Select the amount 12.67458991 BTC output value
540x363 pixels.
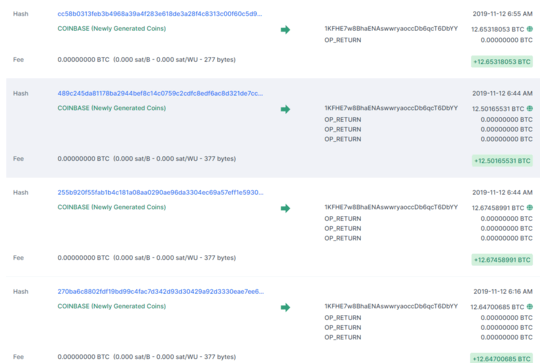click(x=498, y=208)
